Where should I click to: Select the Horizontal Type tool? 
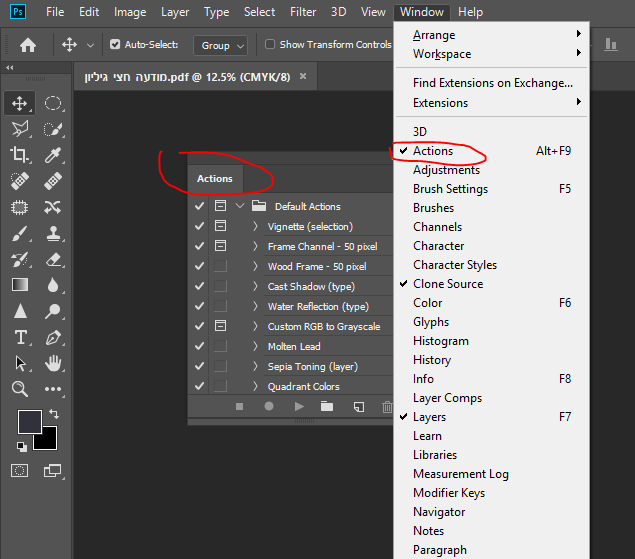pos(19,337)
